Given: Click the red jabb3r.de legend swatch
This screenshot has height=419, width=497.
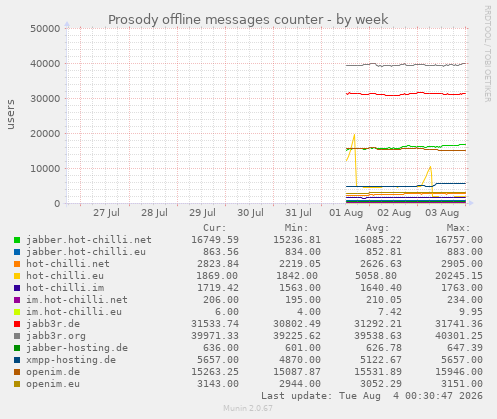Looking at the screenshot, I should click(17, 324).
